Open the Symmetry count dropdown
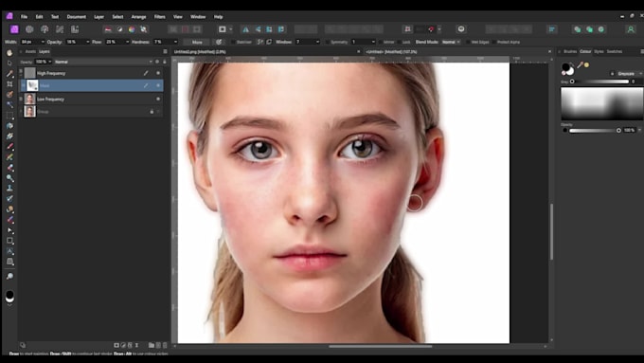 click(373, 42)
